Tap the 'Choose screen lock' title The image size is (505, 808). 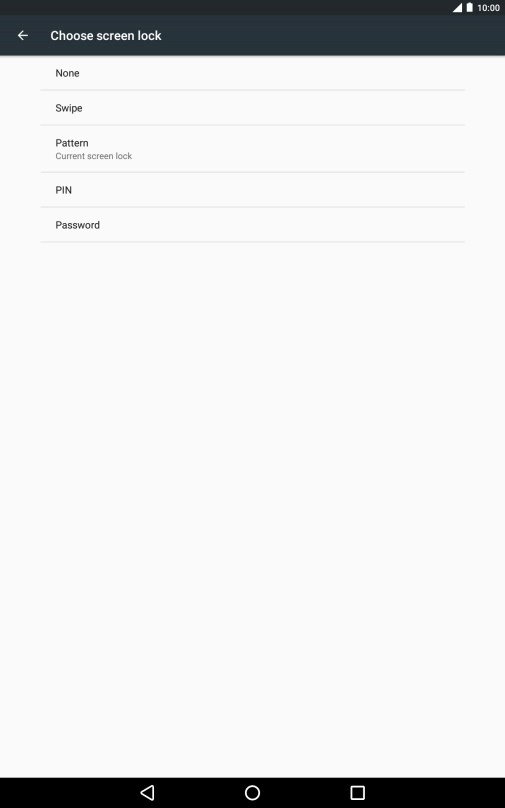106,36
